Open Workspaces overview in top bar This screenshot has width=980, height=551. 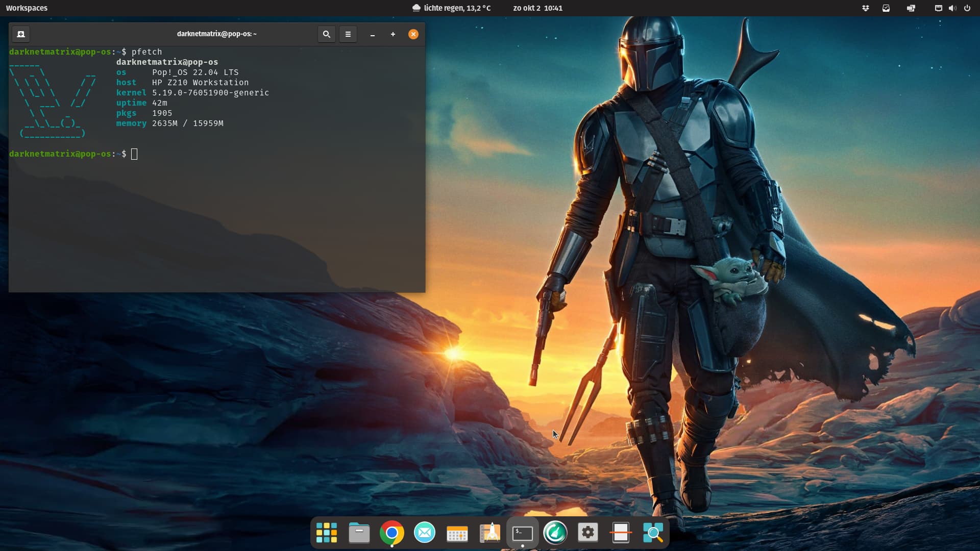pyautogui.click(x=27, y=8)
